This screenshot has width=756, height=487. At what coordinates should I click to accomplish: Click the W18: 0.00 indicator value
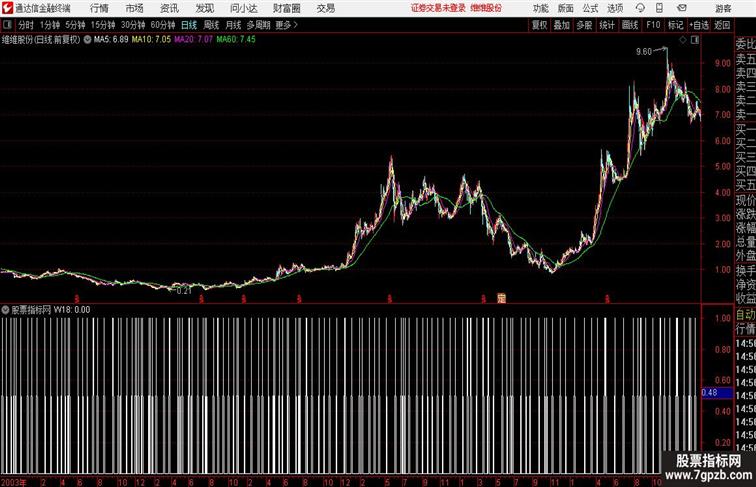click(72, 310)
